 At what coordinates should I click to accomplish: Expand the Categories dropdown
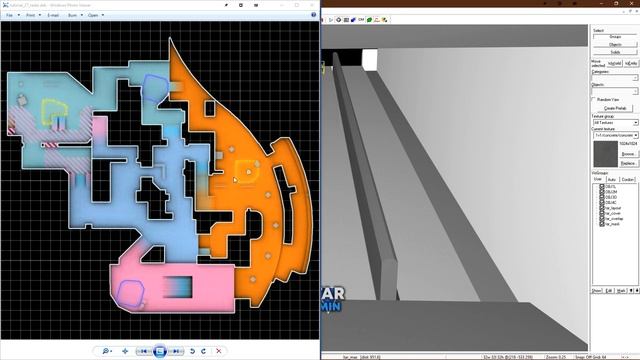(x=635, y=78)
